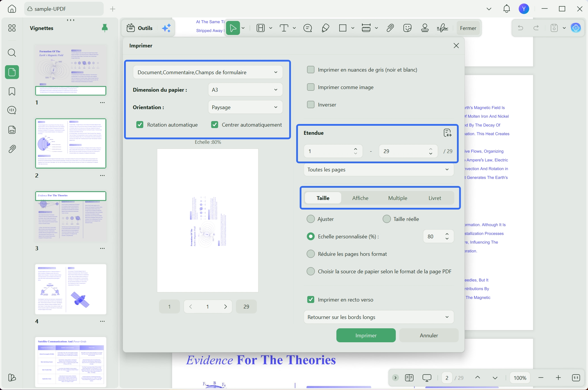Uncheck Centrer automatiquement

[x=215, y=125]
